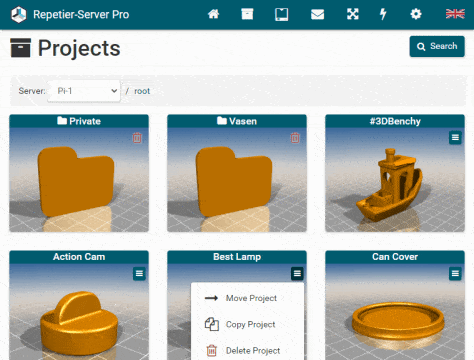
Task: Open the lightning bolt emergency menu
Action: 383,14
